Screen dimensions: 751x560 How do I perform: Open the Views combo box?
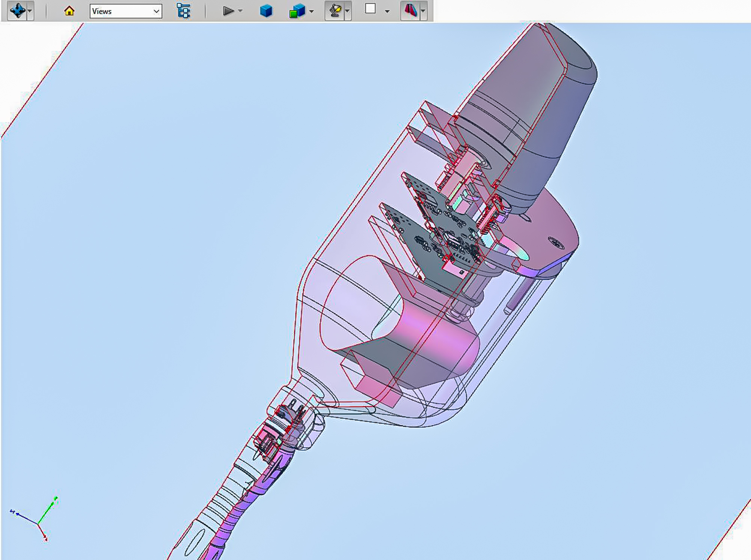tap(125, 11)
